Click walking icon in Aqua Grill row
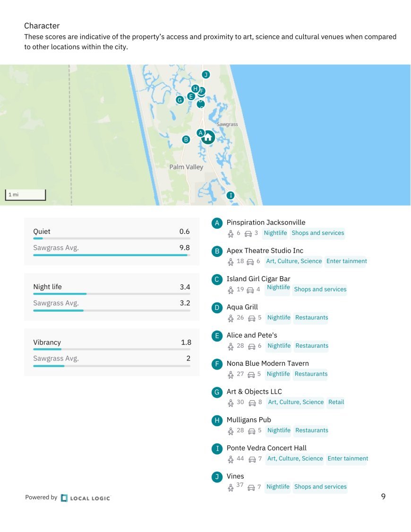Image resolution: width=411 pixels, height=532 pixels. tap(231, 318)
